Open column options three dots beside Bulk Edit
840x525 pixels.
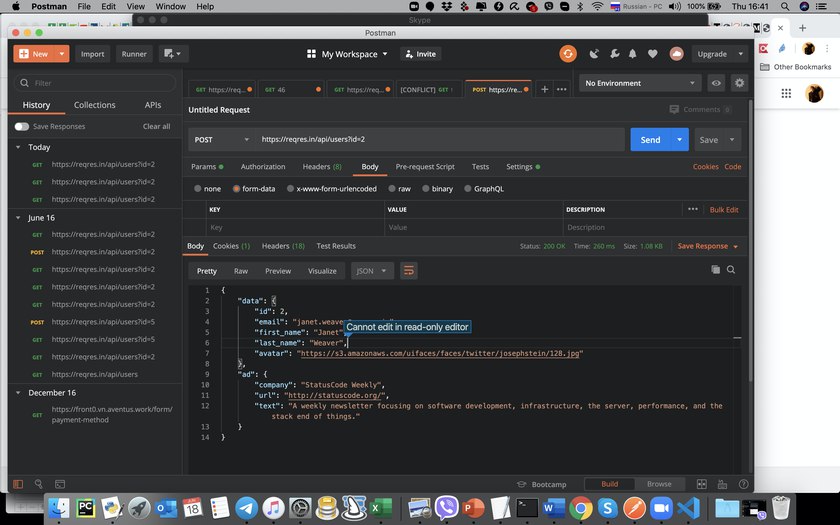[693, 209]
